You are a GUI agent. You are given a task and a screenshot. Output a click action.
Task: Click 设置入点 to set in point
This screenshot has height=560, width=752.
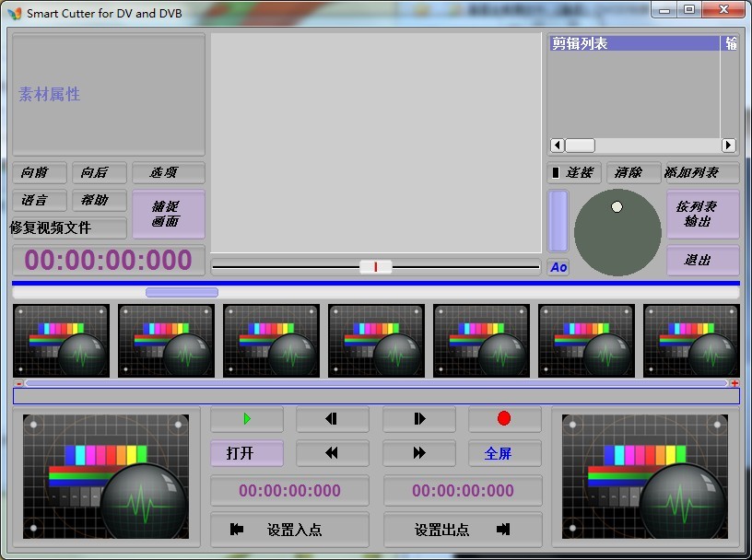(x=289, y=530)
